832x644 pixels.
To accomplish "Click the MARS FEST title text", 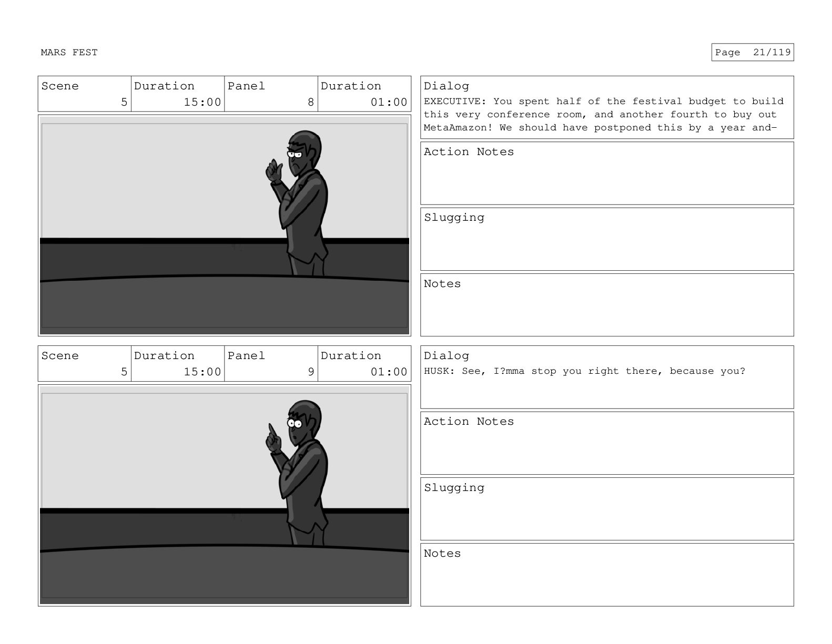I will pos(69,52).
